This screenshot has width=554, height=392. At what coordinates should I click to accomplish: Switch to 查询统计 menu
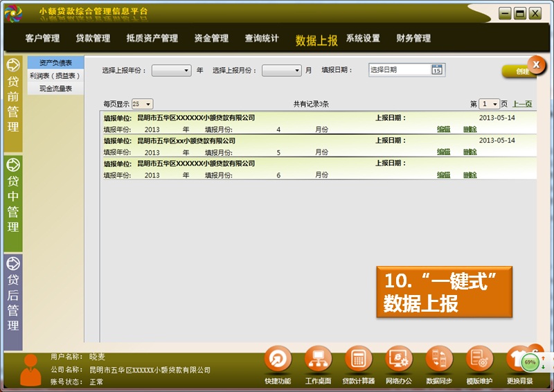[x=262, y=39]
